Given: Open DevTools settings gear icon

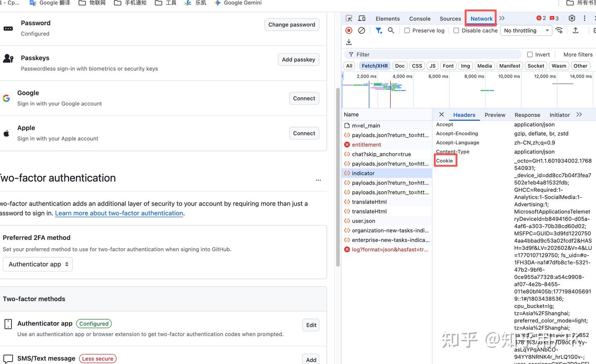Looking at the screenshot, I should 572,18.
